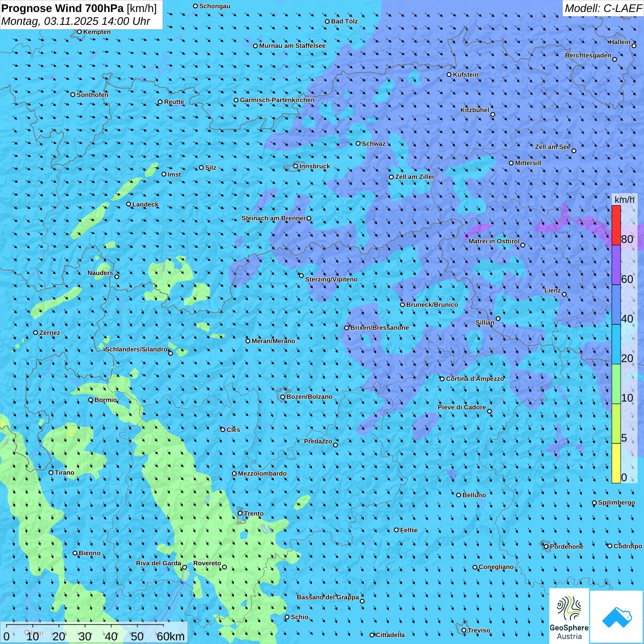
Task: Click the Bormio city marker
Action: 91,400
